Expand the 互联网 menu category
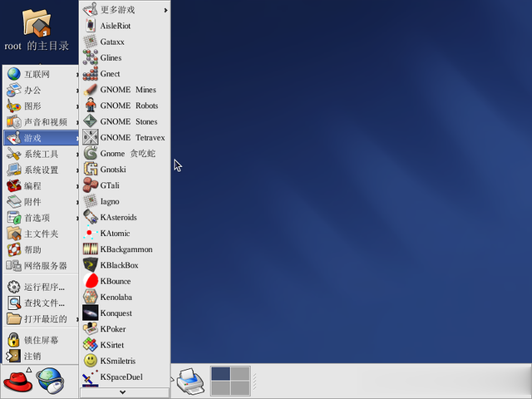The height and width of the screenshot is (399, 532). (42, 74)
